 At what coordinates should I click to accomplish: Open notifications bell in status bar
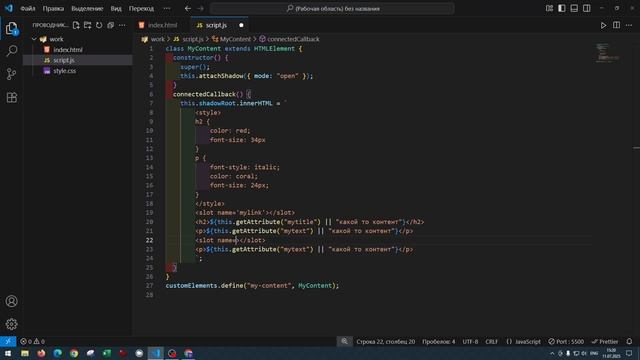point(629,341)
